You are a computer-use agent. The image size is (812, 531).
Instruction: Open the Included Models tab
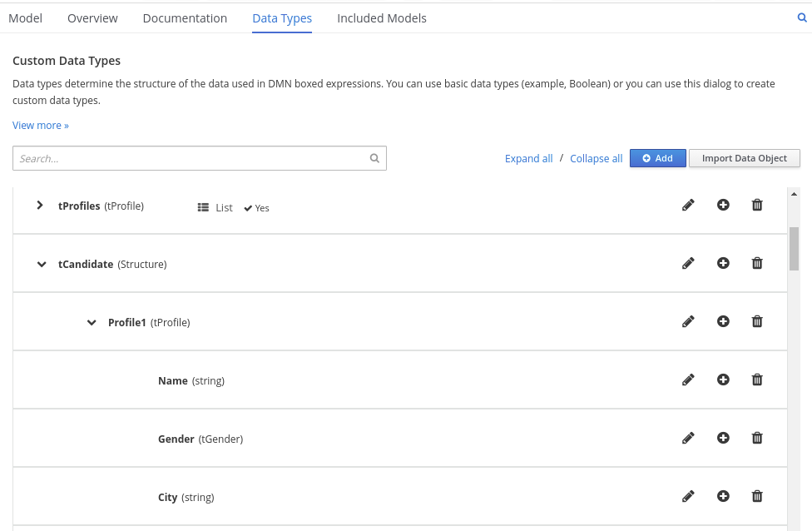click(382, 18)
